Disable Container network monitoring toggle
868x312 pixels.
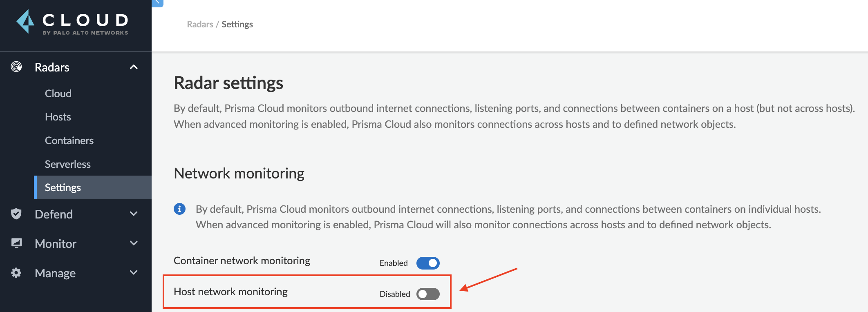[x=428, y=263]
